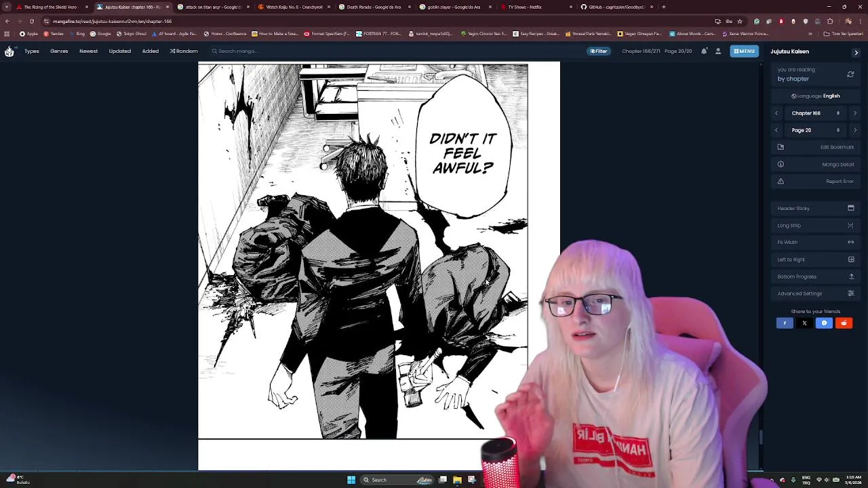868x488 pixels.
Task: Open Manga Detail
Action: click(x=816, y=164)
